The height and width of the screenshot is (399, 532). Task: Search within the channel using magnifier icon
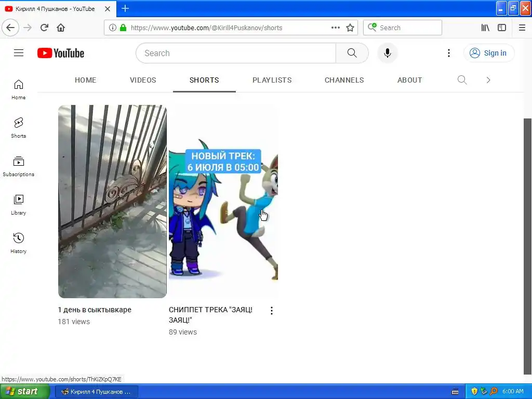(462, 80)
